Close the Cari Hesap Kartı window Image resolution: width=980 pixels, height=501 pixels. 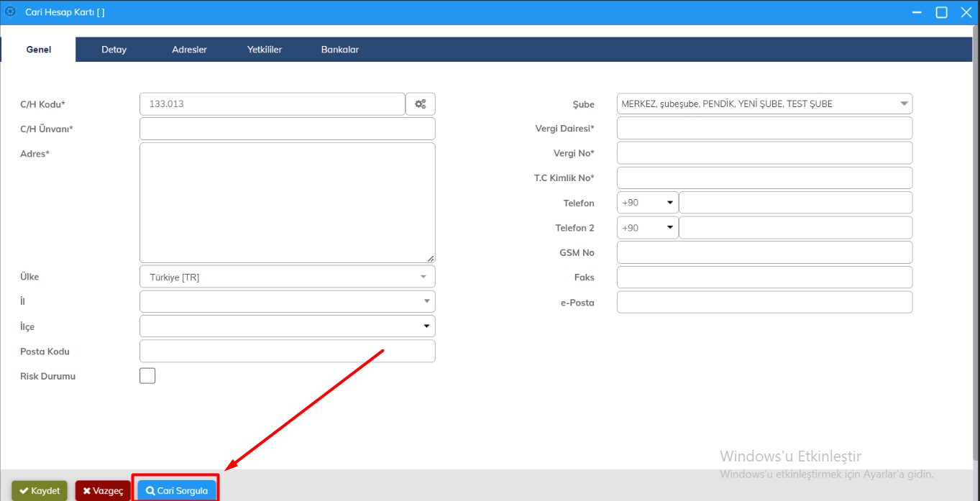click(965, 12)
